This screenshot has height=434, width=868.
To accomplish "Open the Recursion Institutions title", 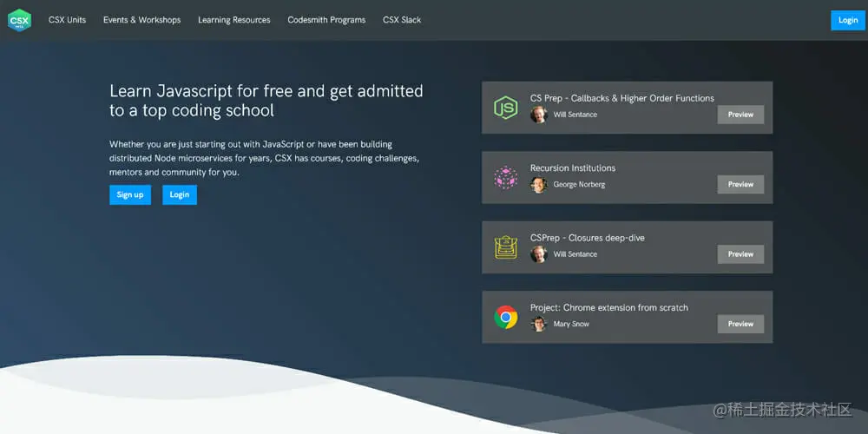I will click(x=573, y=168).
